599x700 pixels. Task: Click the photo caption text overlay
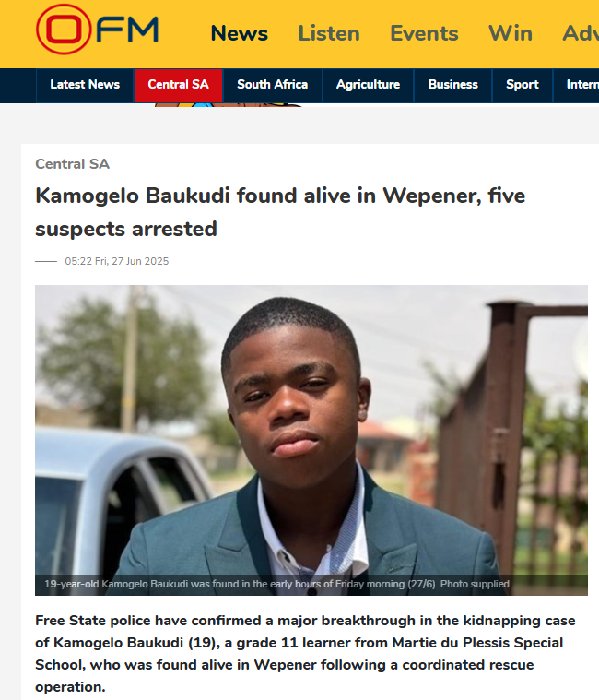point(276,584)
